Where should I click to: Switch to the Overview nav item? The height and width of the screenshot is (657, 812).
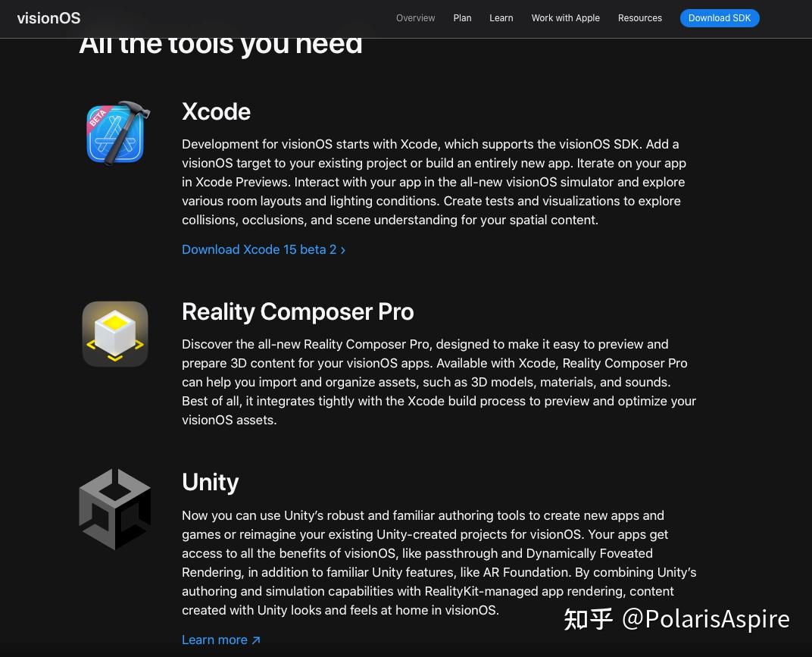[415, 18]
